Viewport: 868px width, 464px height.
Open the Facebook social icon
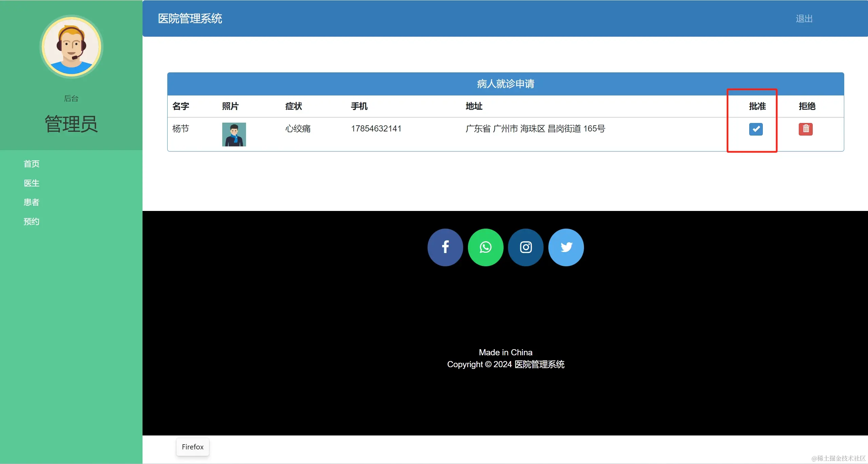click(445, 247)
